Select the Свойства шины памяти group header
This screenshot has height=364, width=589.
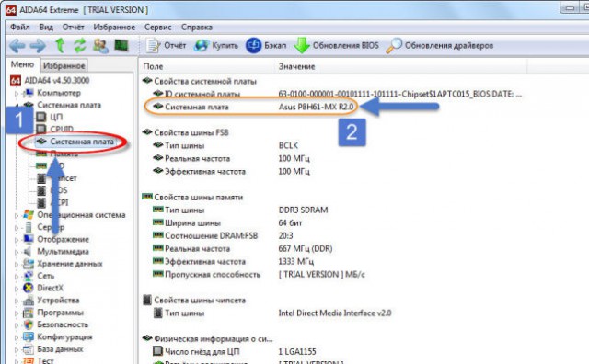point(198,197)
